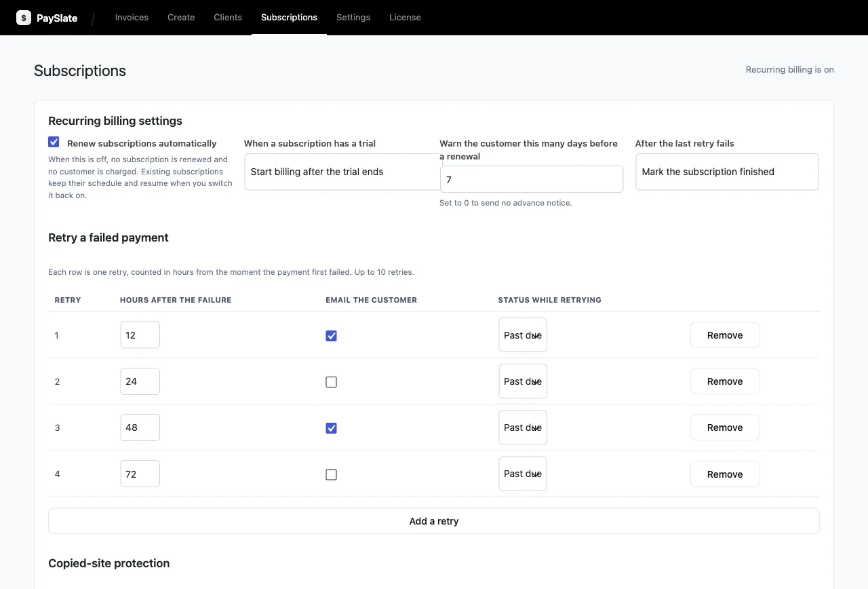This screenshot has width=868, height=589.
Task: Open the After the last retry fails dropdown
Action: click(727, 172)
